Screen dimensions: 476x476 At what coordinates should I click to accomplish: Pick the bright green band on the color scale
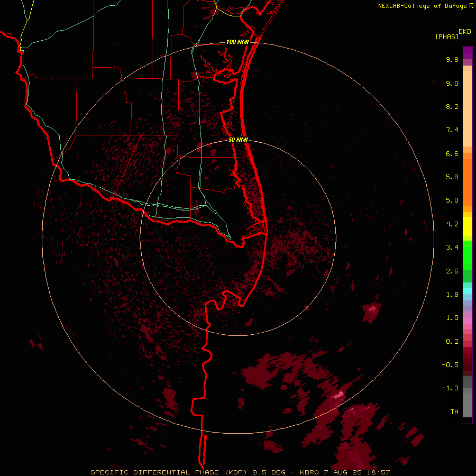coord(467,255)
